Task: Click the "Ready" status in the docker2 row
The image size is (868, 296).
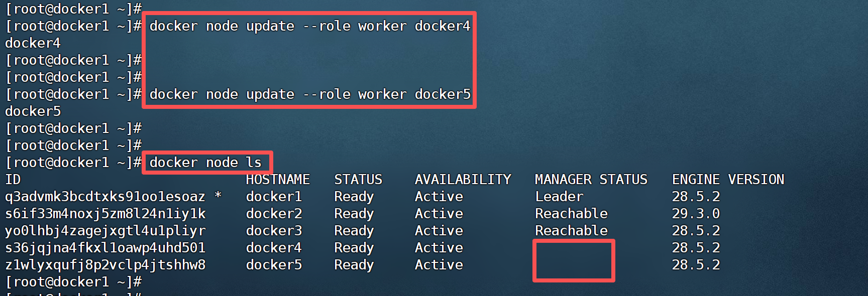Action: (x=354, y=214)
